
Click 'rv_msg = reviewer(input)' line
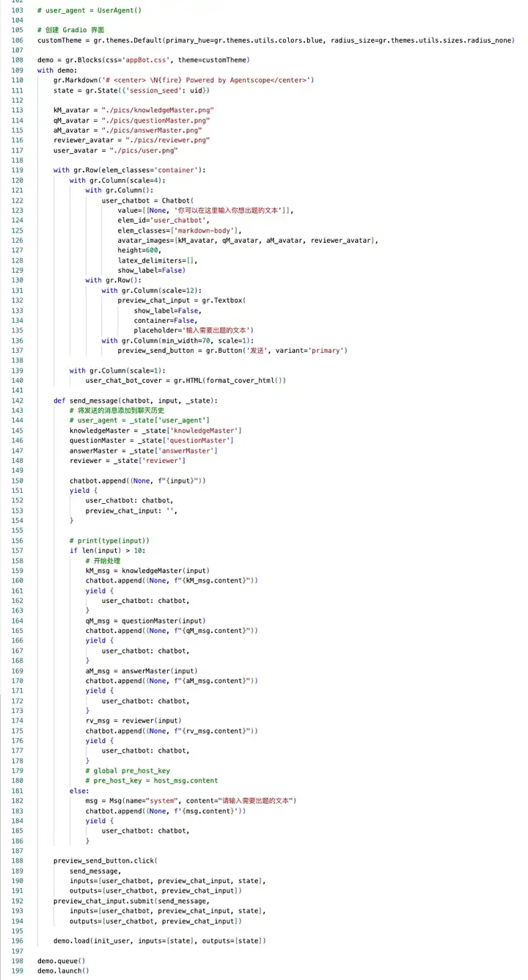coord(133,720)
